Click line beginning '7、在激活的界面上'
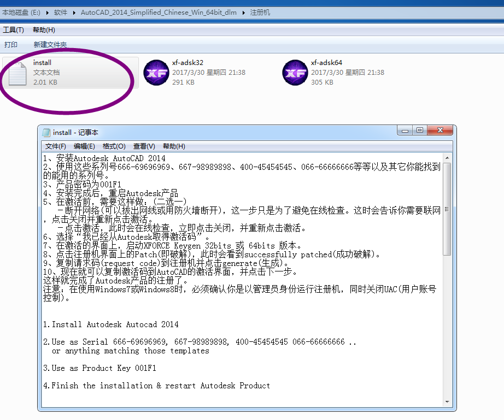 point(172,246)
